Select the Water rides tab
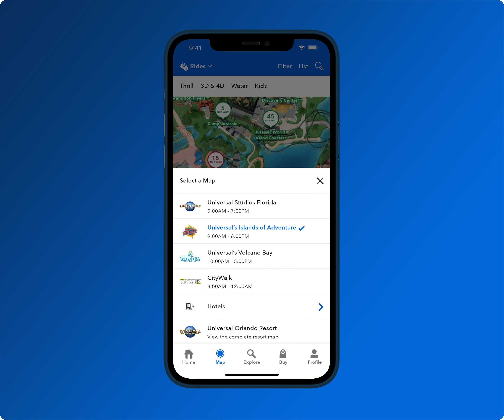The height and width of the screenshot is (420, 504). (239, 86)
